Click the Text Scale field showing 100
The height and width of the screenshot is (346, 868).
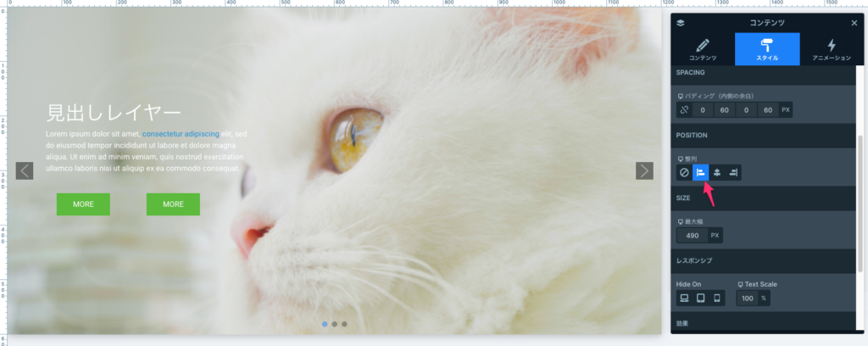(747, 298)
